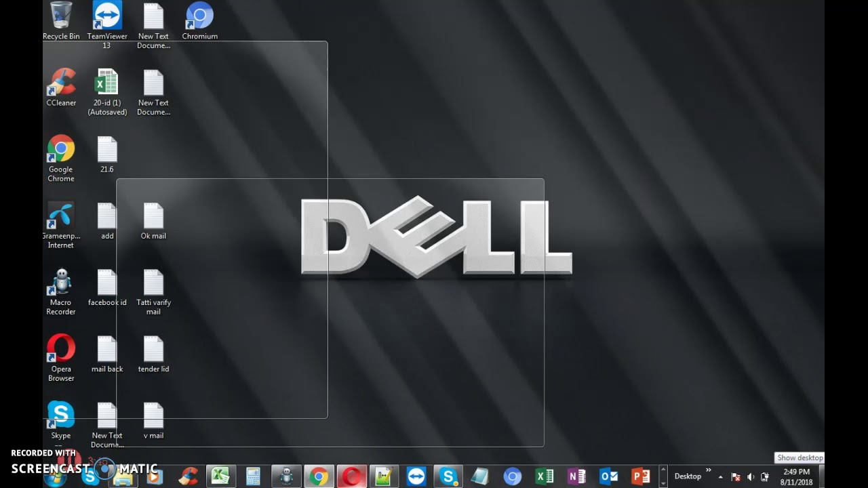Select the 'Ok mail' text file
Screen dimensions: 868x488
153,221
